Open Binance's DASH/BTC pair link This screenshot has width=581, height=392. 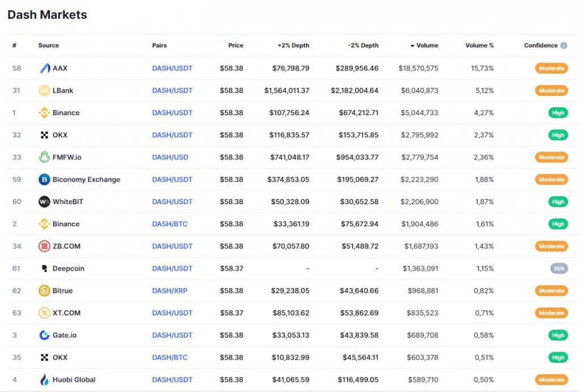click(x=171, y=224)
